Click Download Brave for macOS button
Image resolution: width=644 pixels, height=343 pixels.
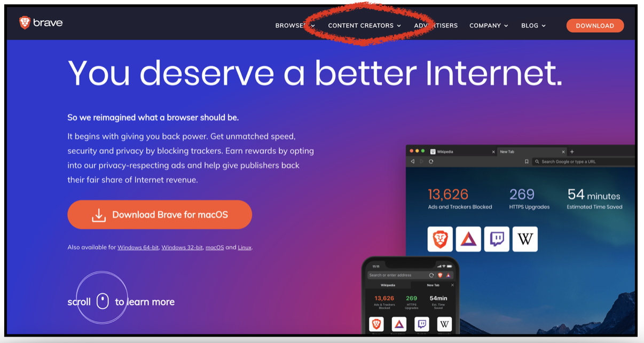[160, 215]
